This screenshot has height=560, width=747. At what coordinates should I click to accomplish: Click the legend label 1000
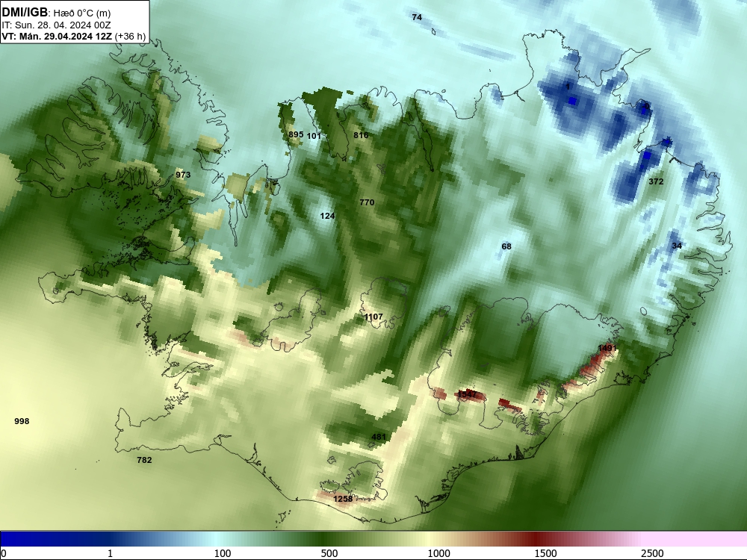pyautogui.click(x=438, y=553)
